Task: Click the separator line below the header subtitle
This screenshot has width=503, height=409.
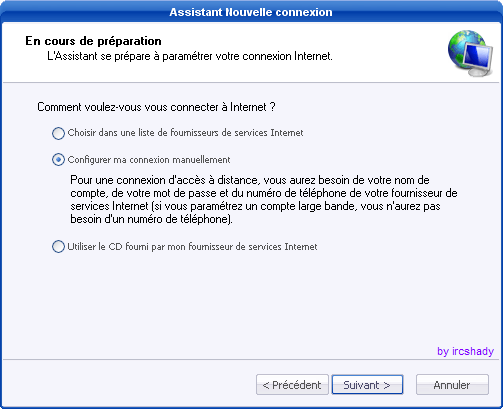Action: (251, 82)
